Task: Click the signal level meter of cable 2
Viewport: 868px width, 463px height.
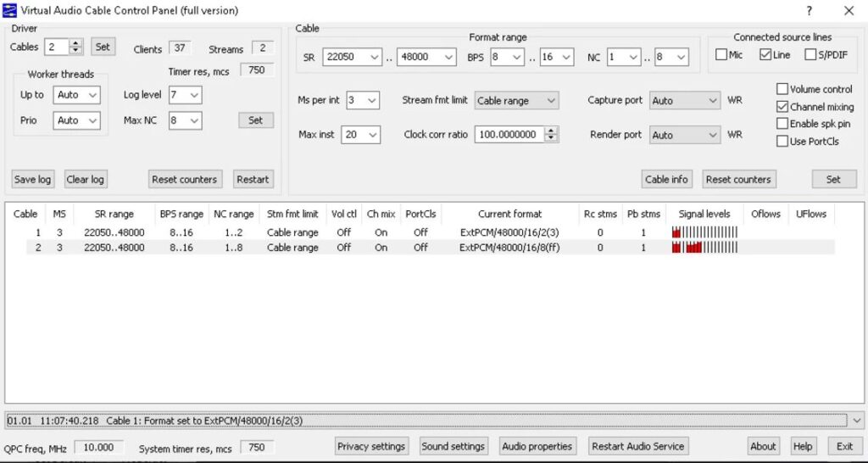Action: (x=704, y=248)
